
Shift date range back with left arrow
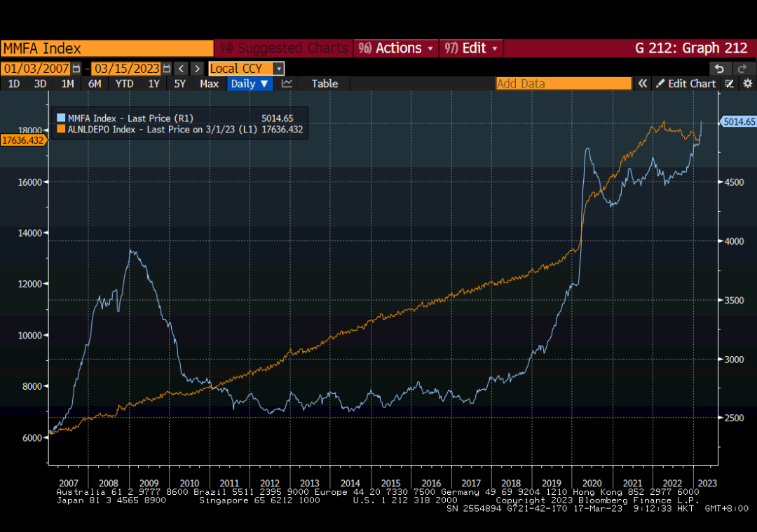tap(181, 69)
